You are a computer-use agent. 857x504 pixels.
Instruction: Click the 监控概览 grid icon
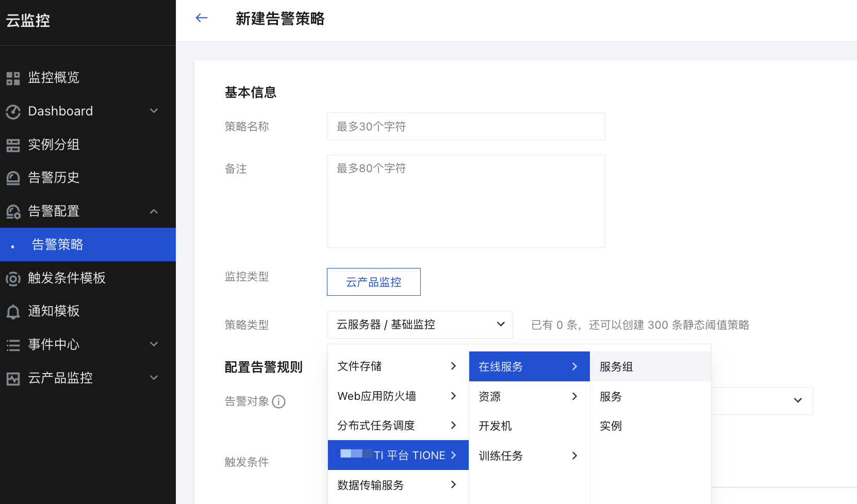pyautogui.click(x=13, y=78)
